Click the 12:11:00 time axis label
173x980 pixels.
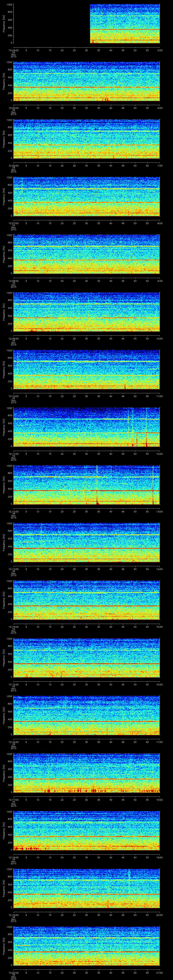[x=13, y=454]
